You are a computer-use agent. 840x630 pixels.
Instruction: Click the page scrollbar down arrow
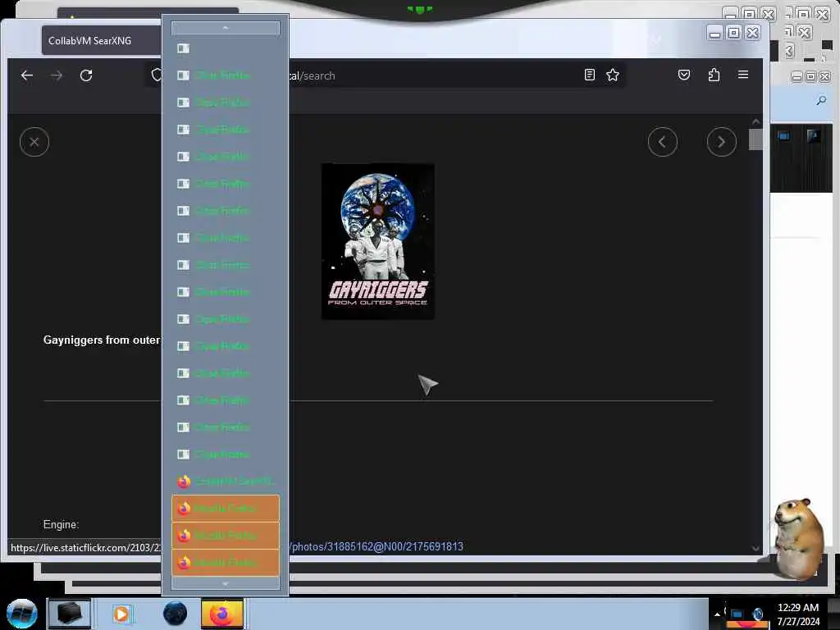pos(756,549)
